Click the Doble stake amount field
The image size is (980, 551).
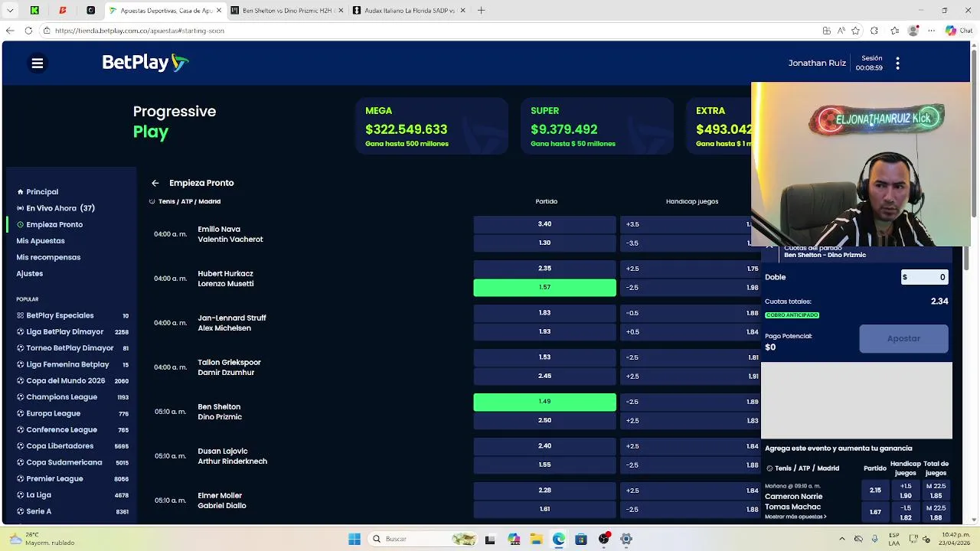click(x=924, y=277)
